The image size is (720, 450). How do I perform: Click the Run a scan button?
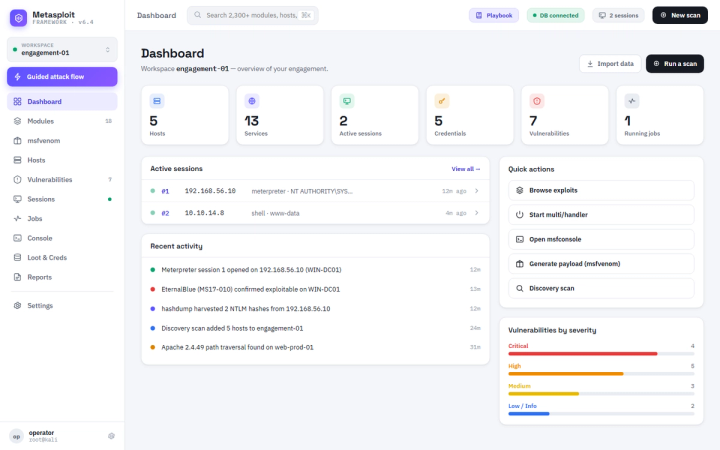click(675, 64)
